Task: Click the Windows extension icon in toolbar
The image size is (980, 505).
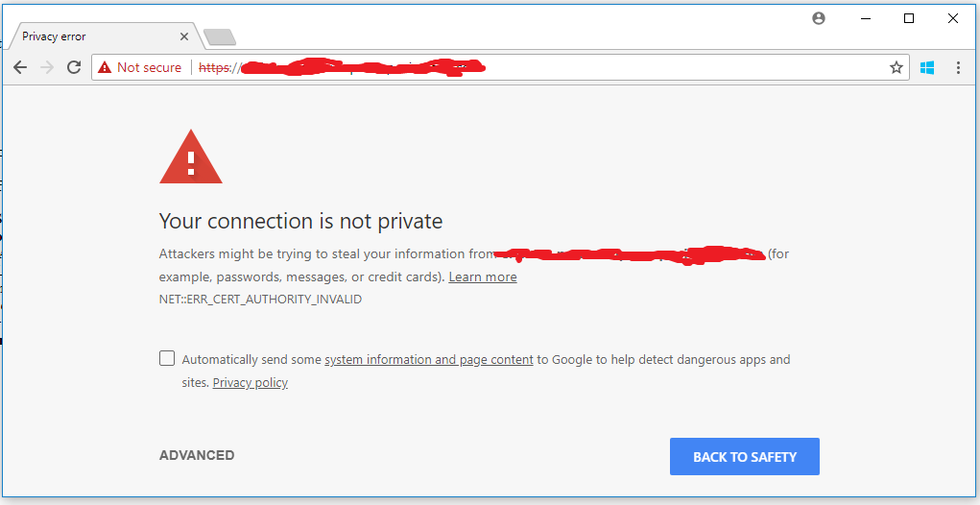Action: pos(927,68)
